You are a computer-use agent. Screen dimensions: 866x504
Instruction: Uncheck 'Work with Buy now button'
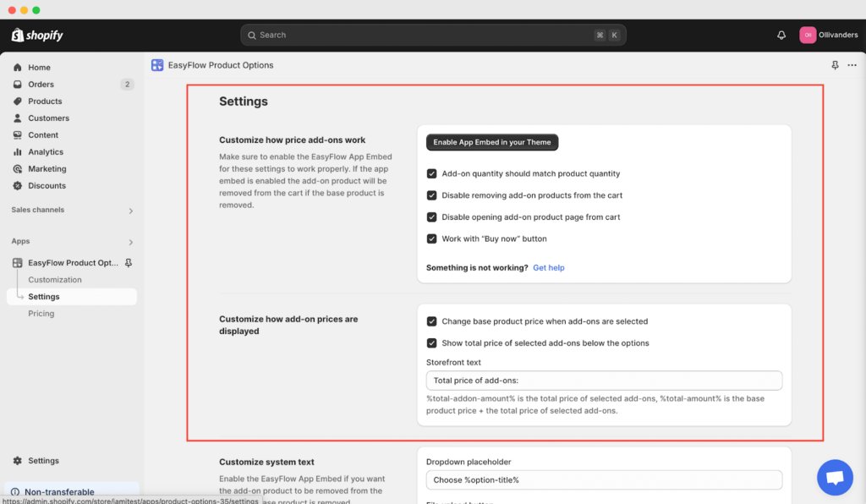[431, 238]
